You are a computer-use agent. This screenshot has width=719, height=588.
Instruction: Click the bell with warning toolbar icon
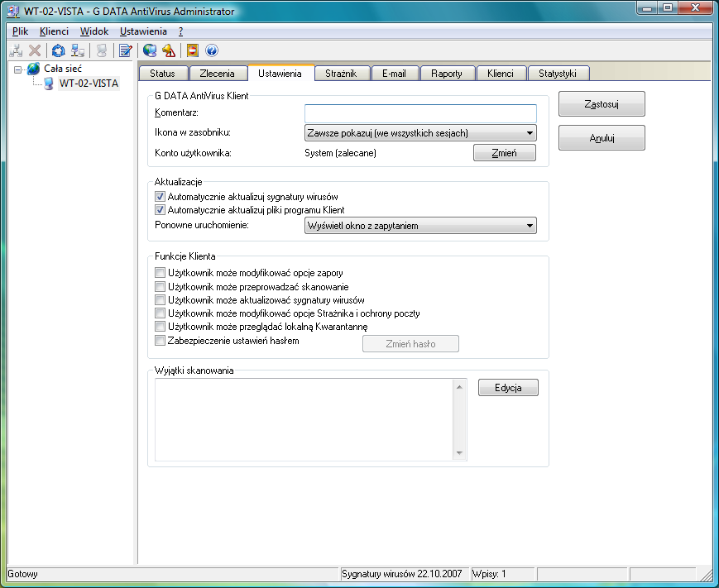(x=169, y=50)
